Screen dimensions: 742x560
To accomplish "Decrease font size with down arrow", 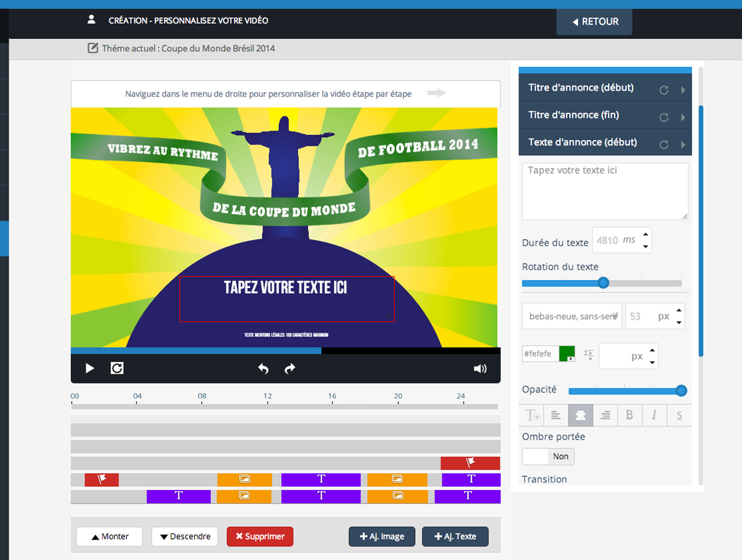I will pos(679,323).
